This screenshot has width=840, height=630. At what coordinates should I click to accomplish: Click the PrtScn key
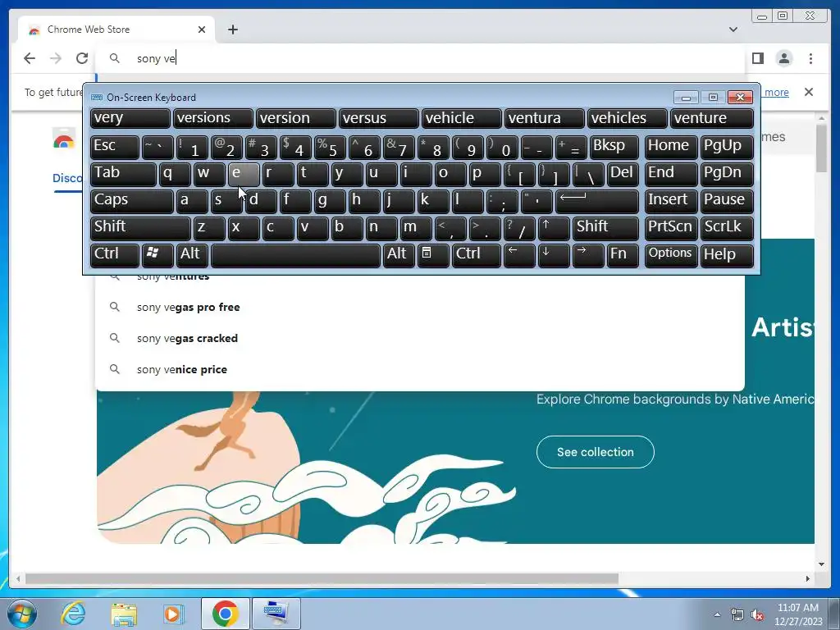coord(671,228)
